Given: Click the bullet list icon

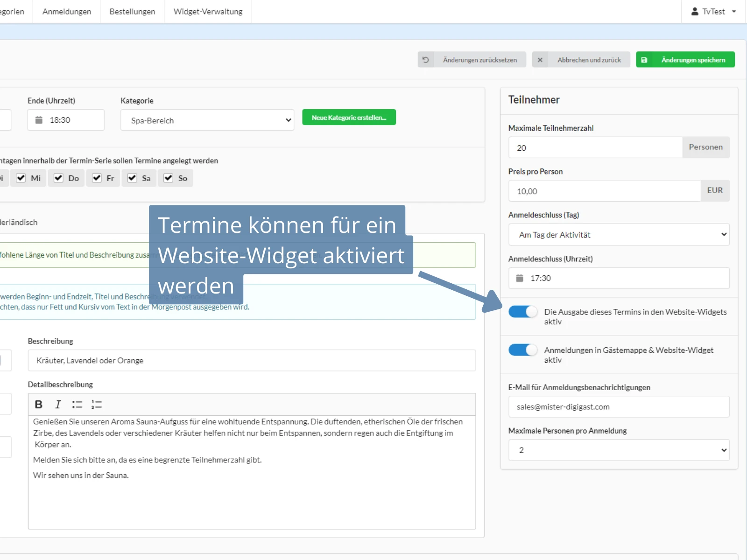Looking at the screenshot, I should coord(78,404).
